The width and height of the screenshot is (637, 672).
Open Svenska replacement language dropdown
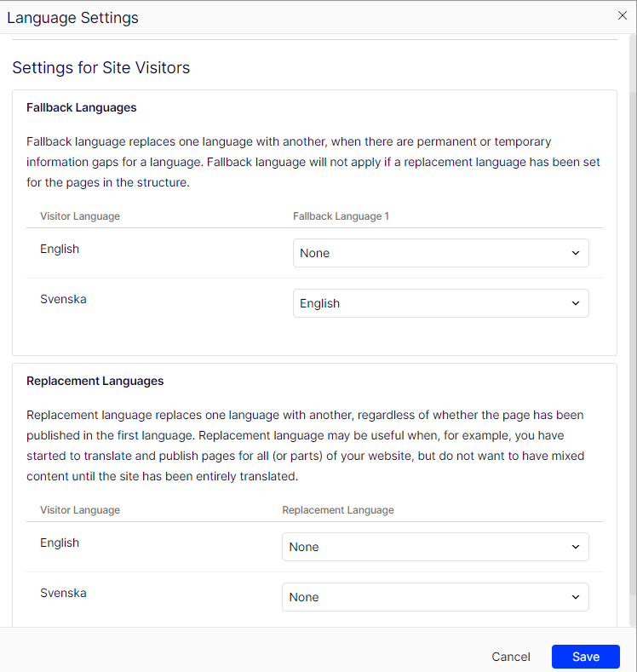coord(435,597)
